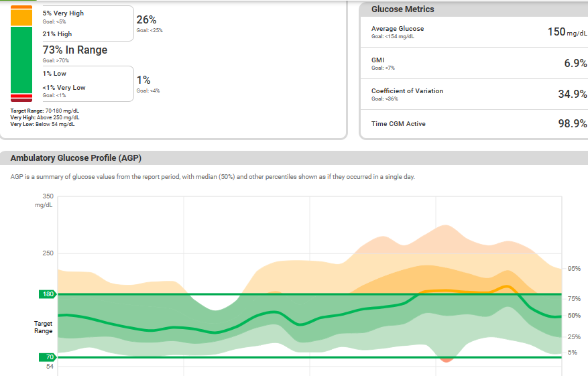Select the 21% High label

(x=57, y=34)
